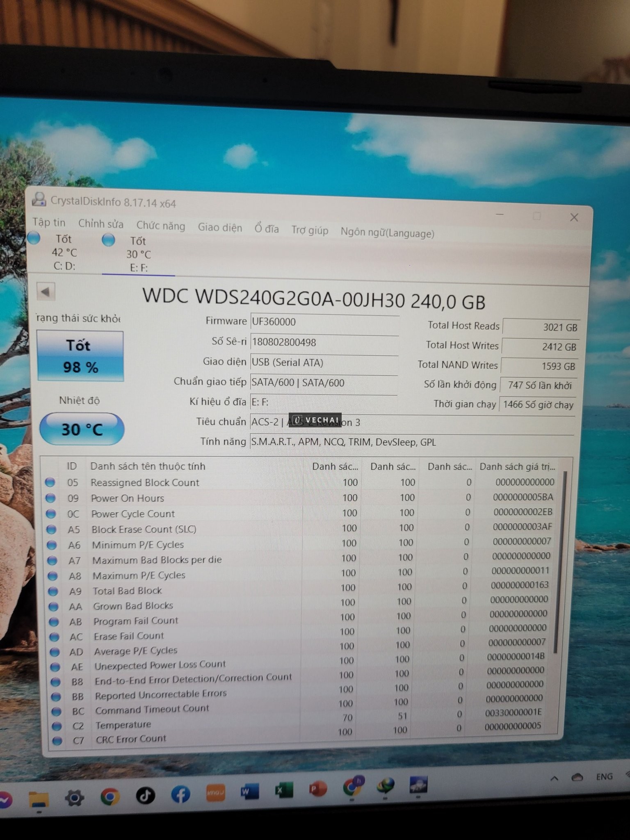
Task: Click the 30 °C temperature button
Action: pyautogui.click(x=82, y=429)
